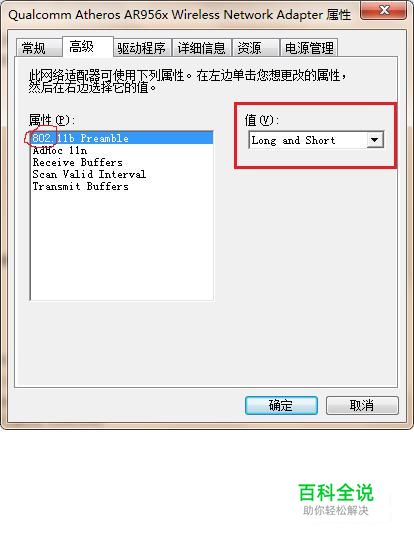Screen dimensions: 414x547
Task: Cancel with the 取消 button
Action: click(362, 405)
